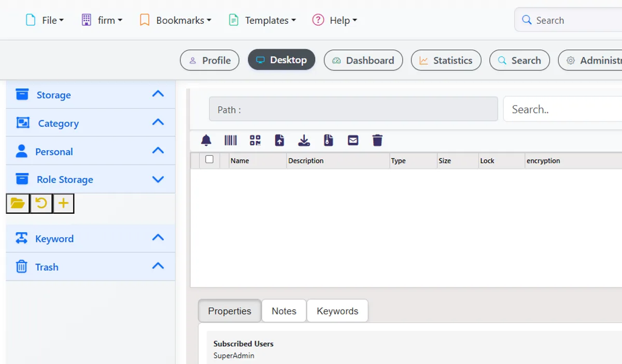The image size is (622, 364).
Task: Tick the select-all checkbox in table header
Action: (x=209, y=159)
